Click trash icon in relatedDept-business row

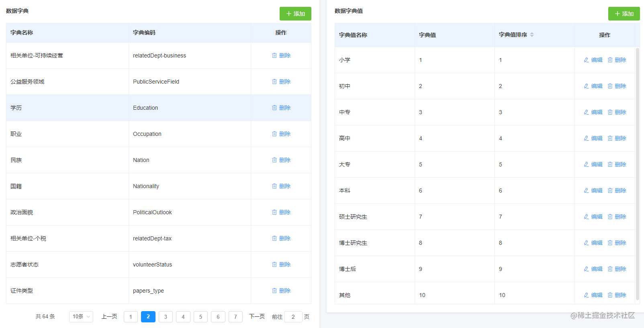pos(274,55)
